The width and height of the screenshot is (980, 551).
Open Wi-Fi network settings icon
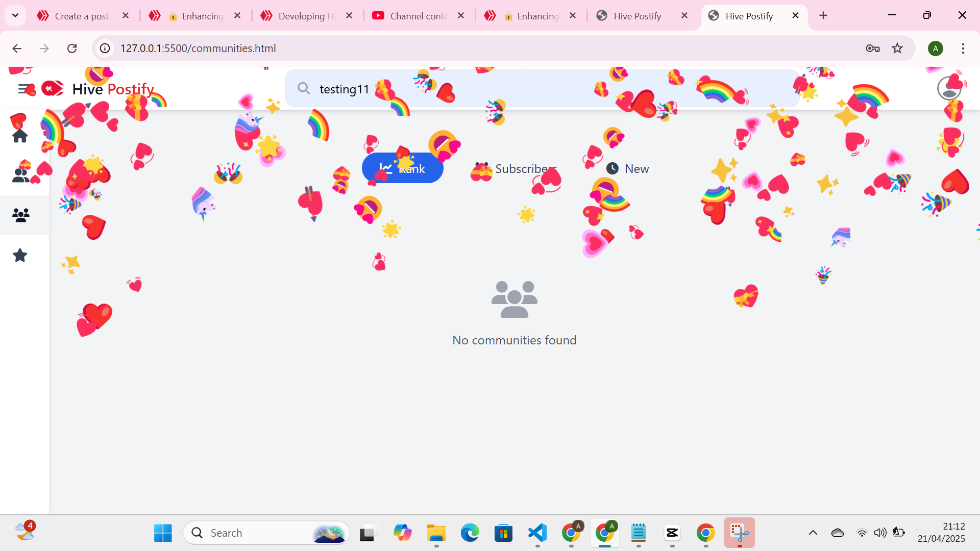[x=862, y=533]
